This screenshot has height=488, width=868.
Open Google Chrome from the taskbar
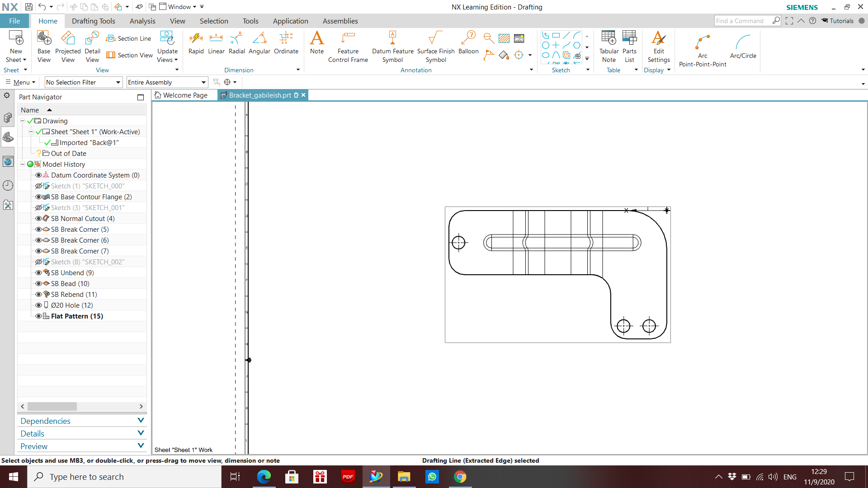[x=460, y=477]
